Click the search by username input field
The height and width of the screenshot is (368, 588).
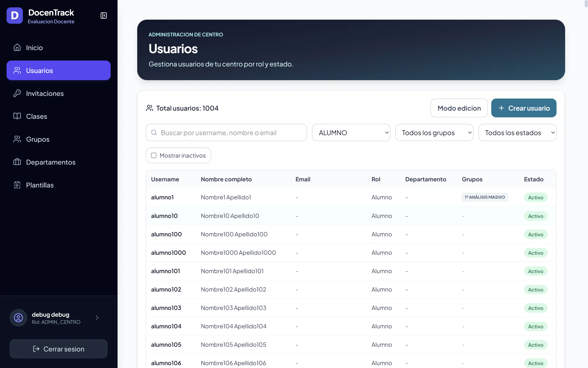226,132
